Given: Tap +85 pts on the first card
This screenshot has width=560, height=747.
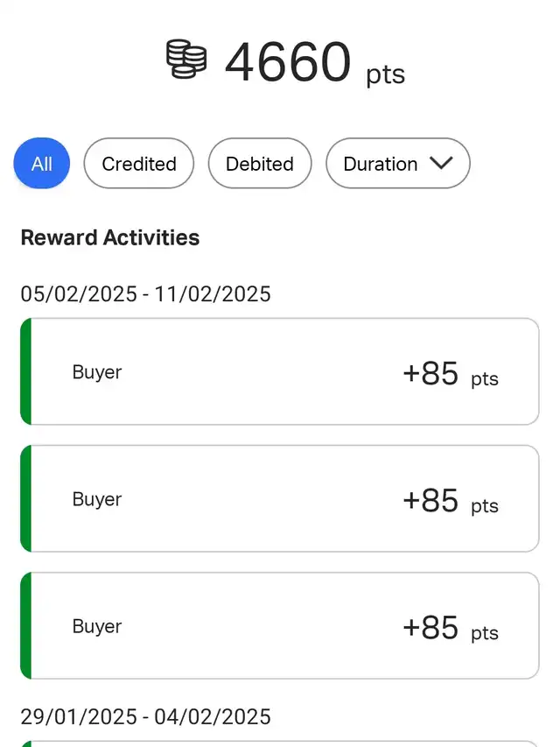Looking at the screenshot, I should (x=451, y=374).
